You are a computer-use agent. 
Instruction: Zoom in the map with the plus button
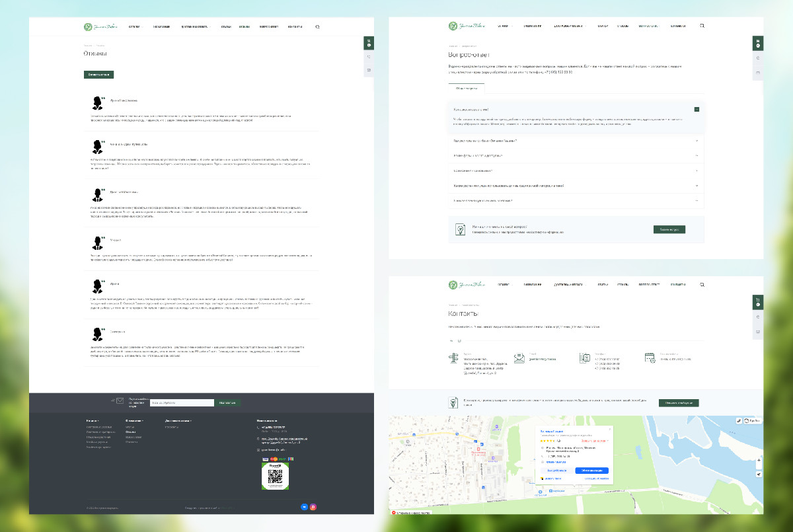click(759, 460)
